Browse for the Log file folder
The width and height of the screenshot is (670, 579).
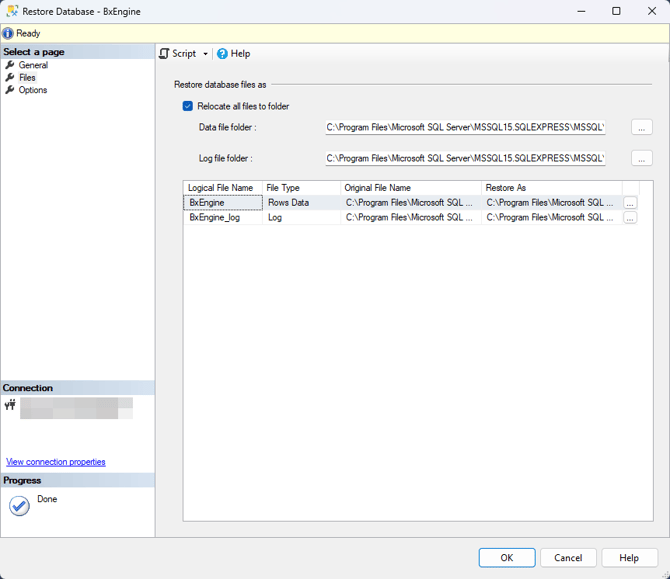point(641,159)
